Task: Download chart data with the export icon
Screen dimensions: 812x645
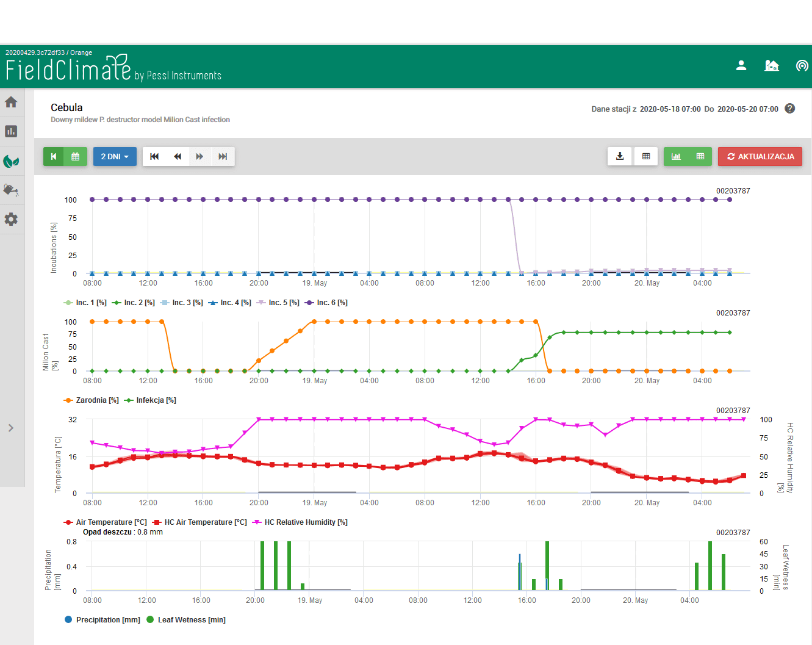Action: coord(620,157)
